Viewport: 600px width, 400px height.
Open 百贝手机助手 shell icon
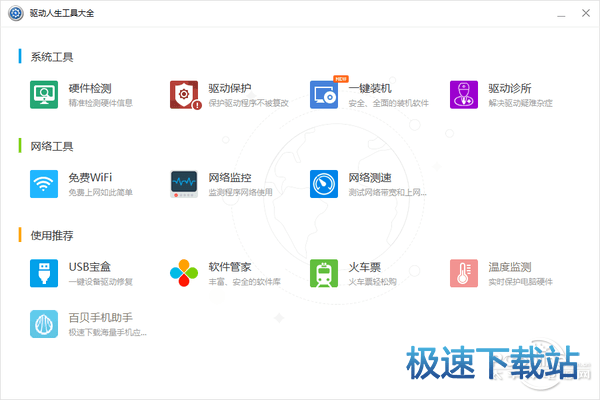44,324
